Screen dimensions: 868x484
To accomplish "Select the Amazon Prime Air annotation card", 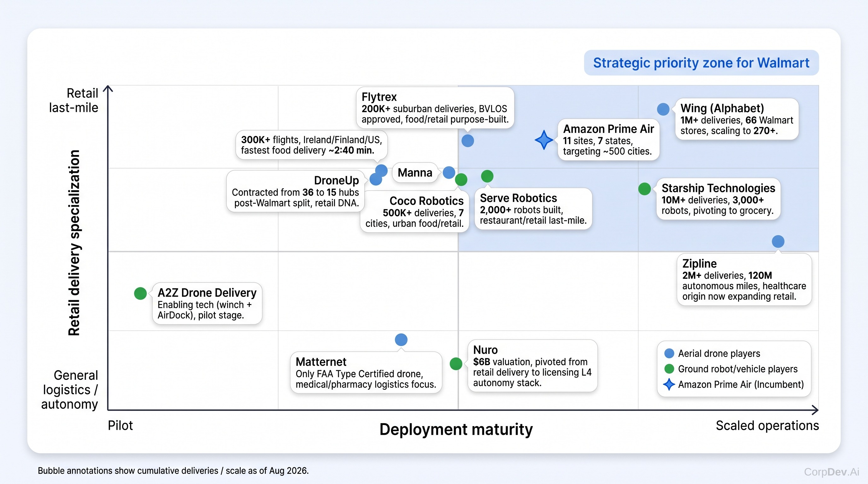I will [x=608, y=140].
